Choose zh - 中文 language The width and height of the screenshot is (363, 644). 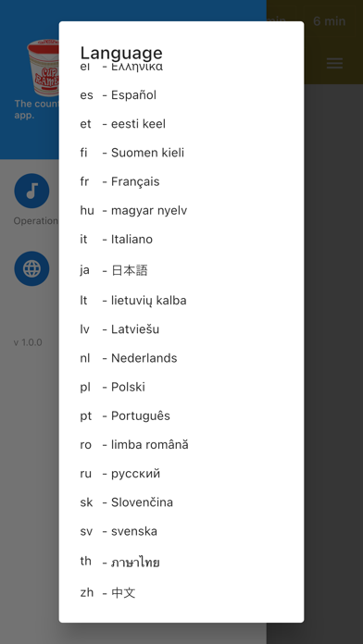[181, 593]
